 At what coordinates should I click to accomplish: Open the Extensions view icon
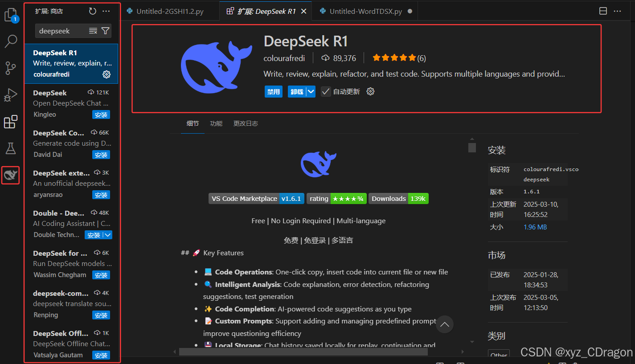(x=11, y=122)
